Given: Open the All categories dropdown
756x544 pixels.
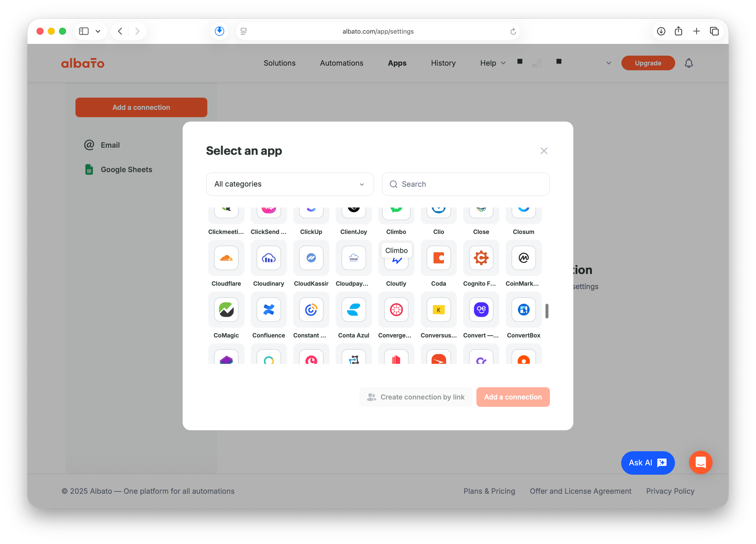Looking at the screenshot, I should coord(290,184).
